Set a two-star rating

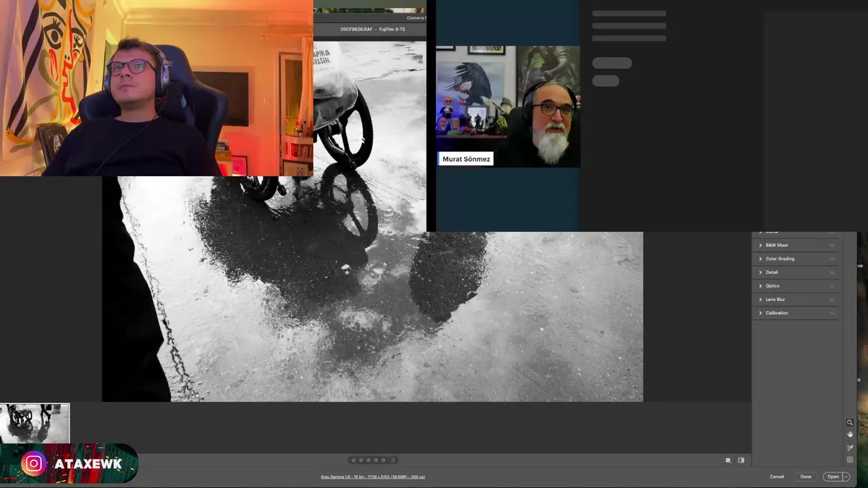(361, 460)
